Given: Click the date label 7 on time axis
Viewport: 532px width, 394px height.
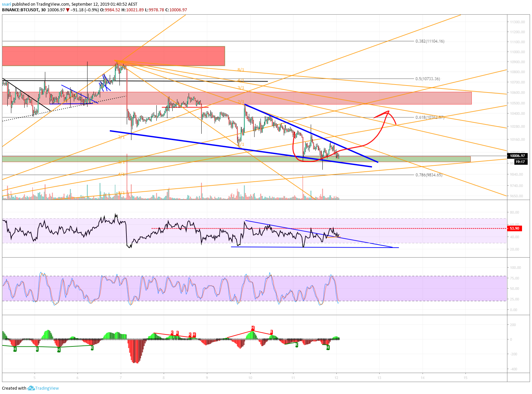Looking at the screenshot, I should [x=120, y=378].
